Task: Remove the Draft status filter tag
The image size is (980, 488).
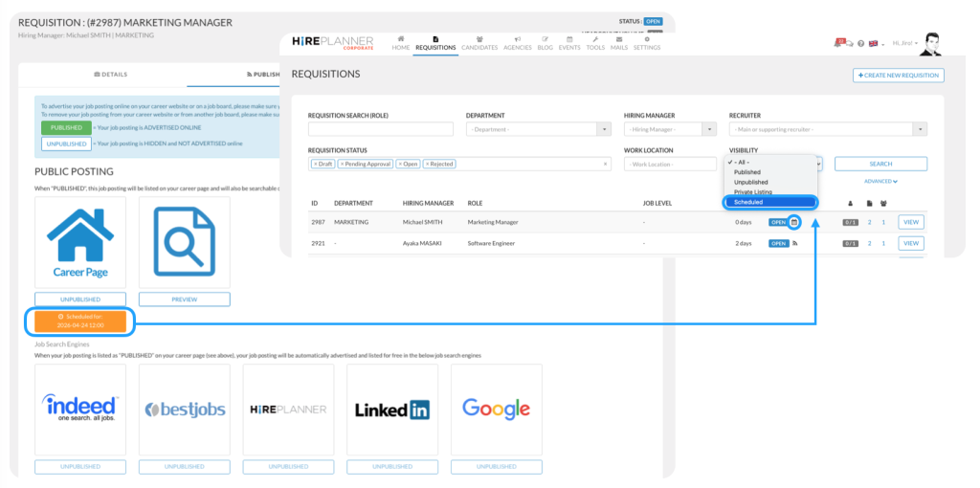Action: click(317, 164)
